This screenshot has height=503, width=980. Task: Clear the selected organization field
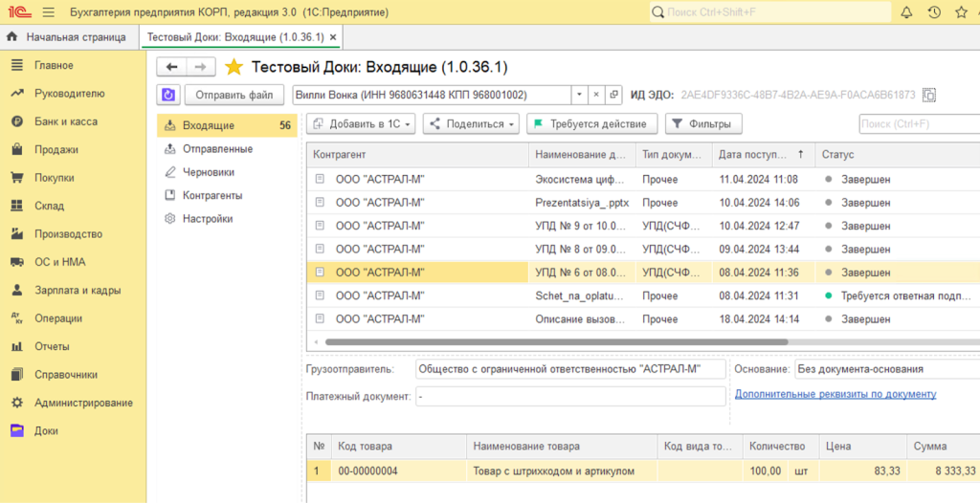(x=596, y=95)
